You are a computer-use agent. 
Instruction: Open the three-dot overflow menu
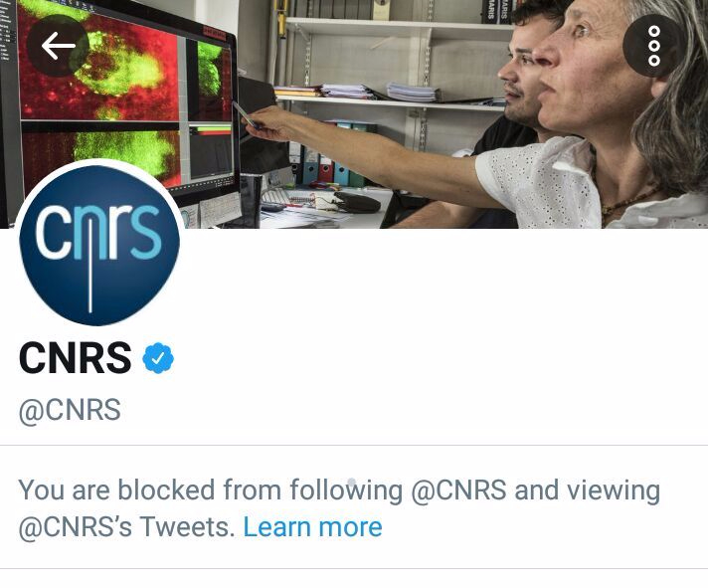654,46
